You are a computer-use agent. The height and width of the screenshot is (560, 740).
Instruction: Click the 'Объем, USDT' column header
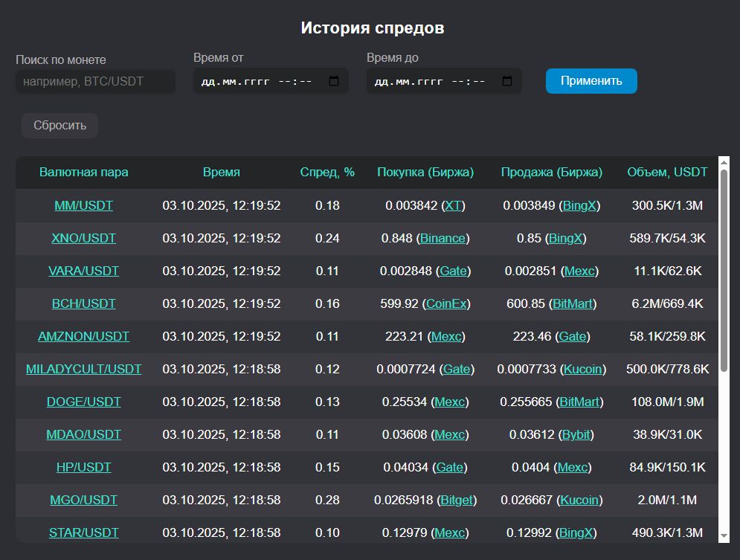tap(667, 173)
